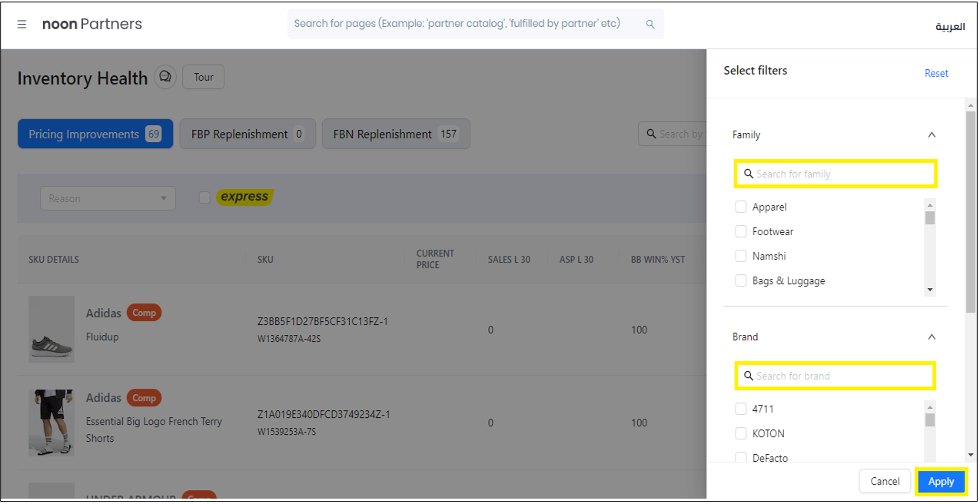
Task: Collapse the Family filter section
Action: [932, 134]
